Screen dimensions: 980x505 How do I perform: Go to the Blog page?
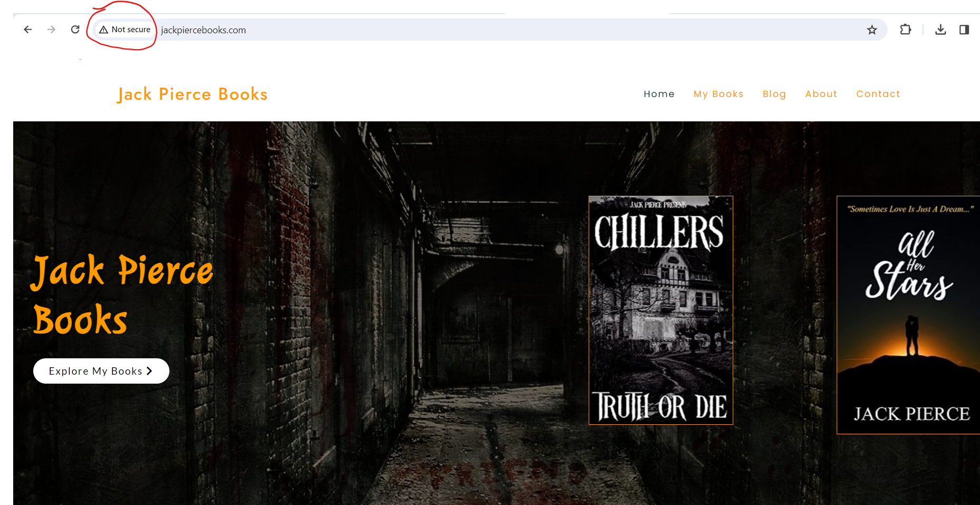click(x=774, y=94)
